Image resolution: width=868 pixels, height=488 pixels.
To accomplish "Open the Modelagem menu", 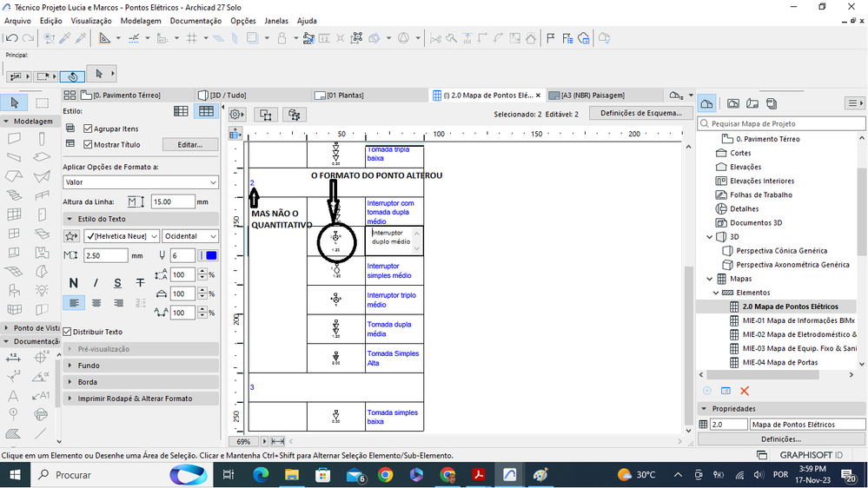I will [141, 21].
